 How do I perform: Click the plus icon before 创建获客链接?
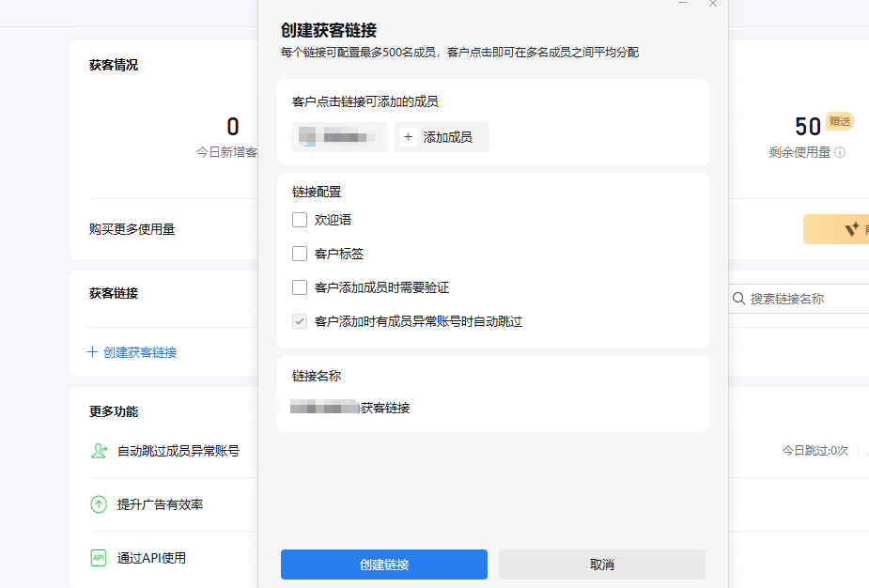[x=92, y=352]
